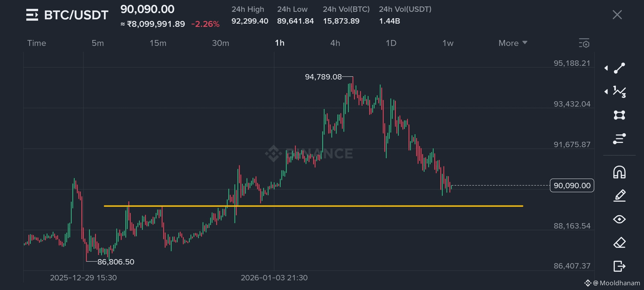
Task: Expand trend line tool variants arrow
Action: pos(606,68)
